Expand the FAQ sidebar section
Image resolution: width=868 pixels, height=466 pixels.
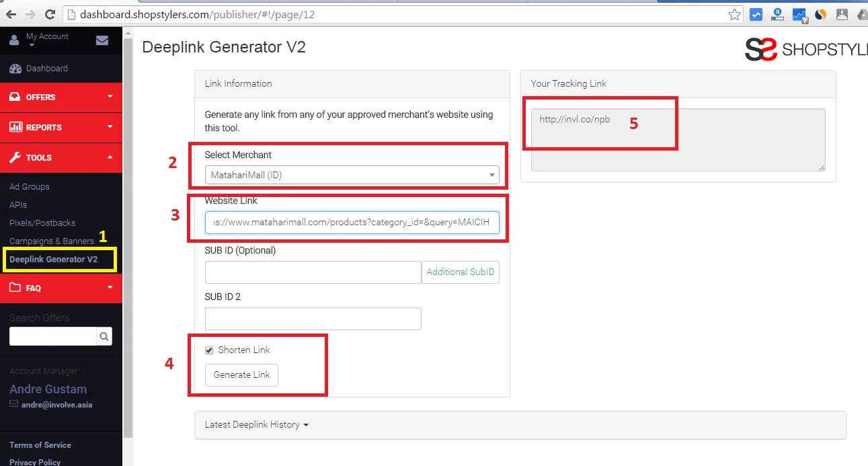tap(61, 288)
